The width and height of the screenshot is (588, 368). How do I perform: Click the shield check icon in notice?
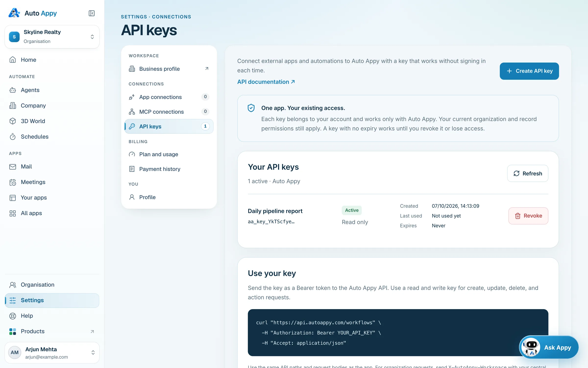click(251, 108)
